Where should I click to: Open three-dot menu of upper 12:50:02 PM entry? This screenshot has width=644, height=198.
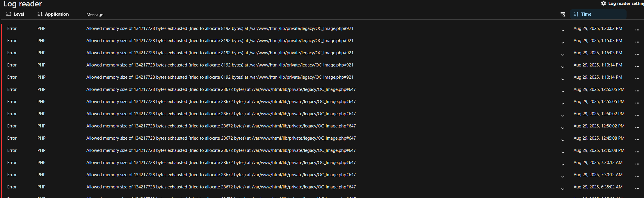click(x=637, y=115)
